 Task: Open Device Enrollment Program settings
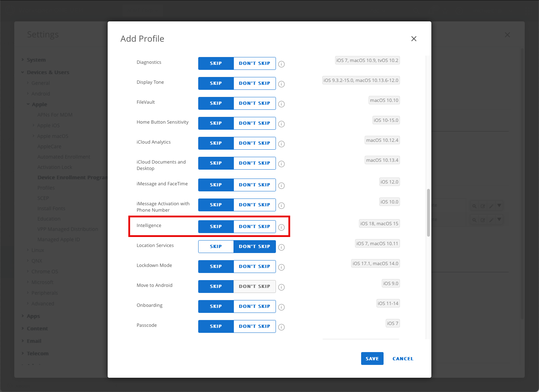coord(72,177)
